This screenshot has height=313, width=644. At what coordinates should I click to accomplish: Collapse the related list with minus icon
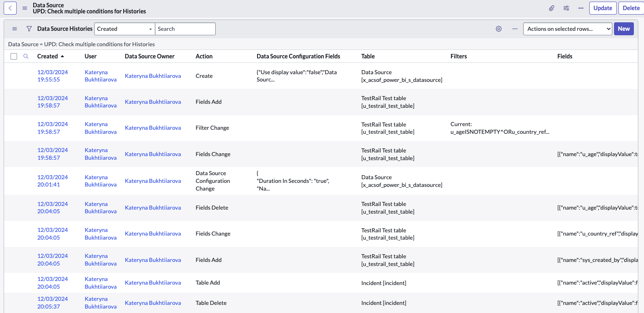pos(515,29)
